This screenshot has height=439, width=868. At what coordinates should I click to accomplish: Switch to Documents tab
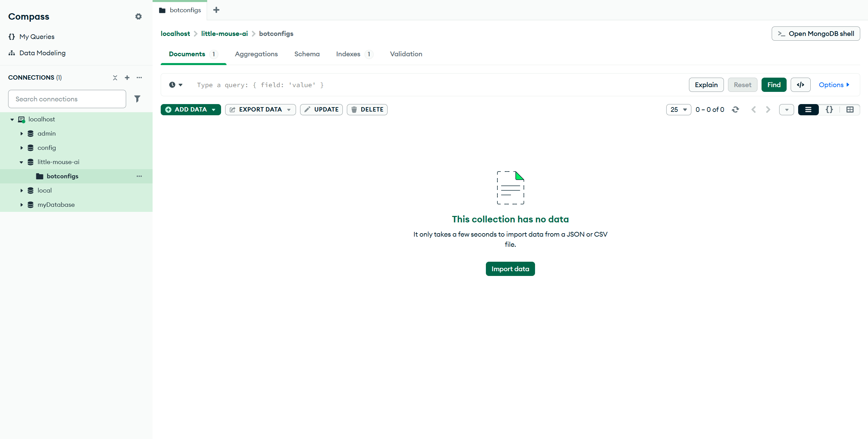tap(193, 54)
